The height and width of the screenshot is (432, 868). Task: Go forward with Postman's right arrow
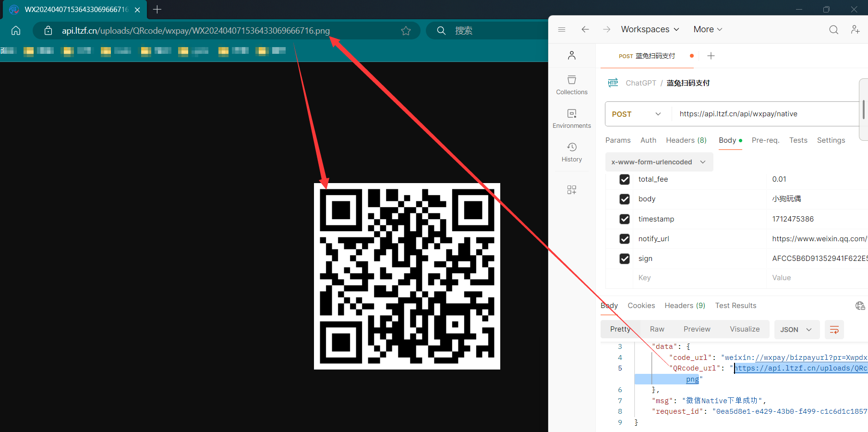coord(607,29)
